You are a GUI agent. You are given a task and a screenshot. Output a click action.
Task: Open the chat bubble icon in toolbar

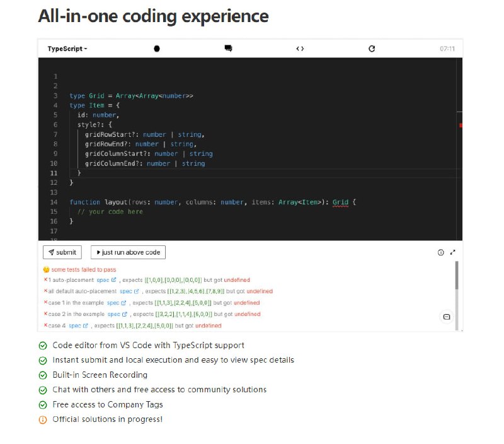click(227, 47)
